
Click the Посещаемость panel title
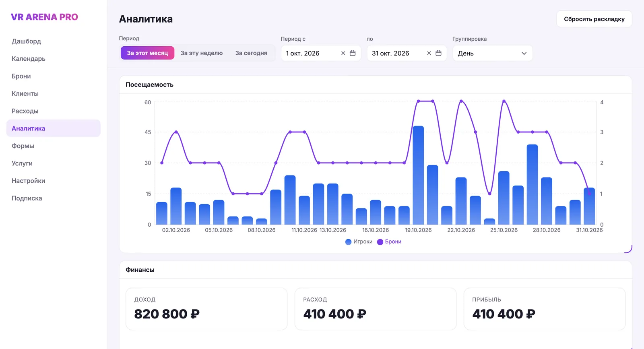149,85
